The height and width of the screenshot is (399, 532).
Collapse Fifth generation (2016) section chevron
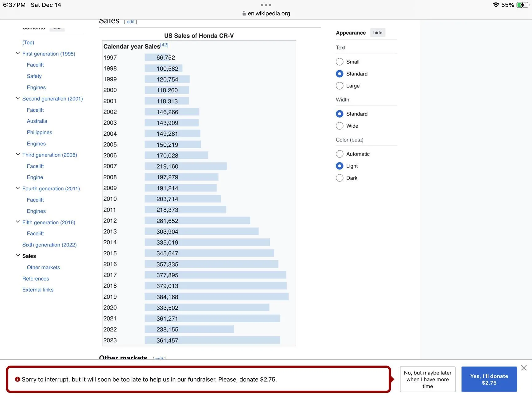click(x=18, y=222)
